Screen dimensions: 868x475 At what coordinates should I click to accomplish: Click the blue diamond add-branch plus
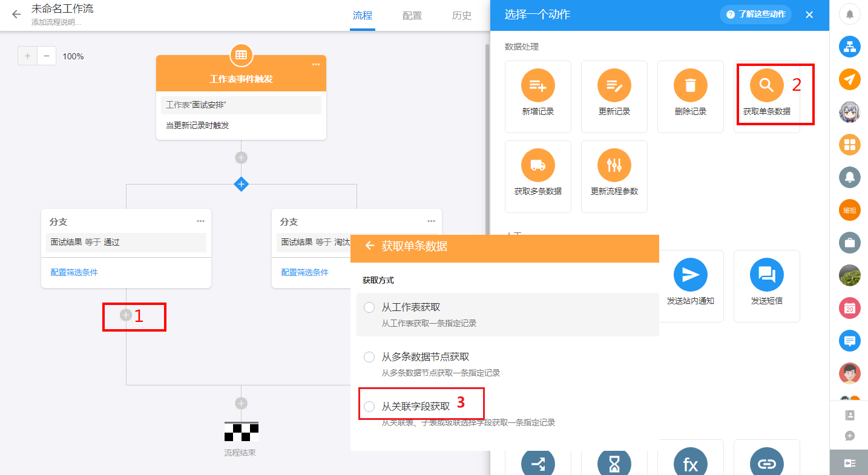click(242, 184)
